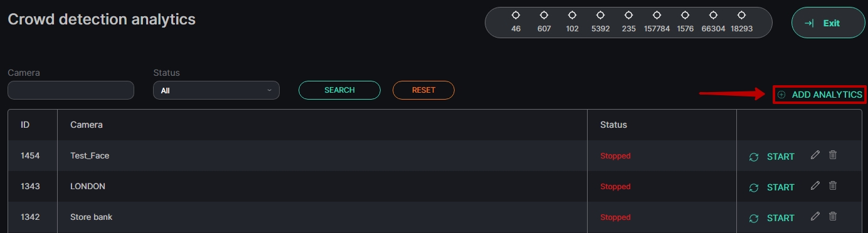868x233 pixels.
Task: Start analytics for LONDON camera
Action: coord(772,187)
